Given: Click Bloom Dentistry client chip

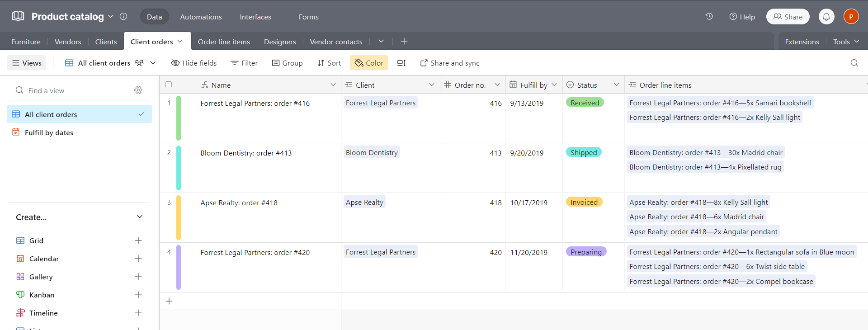Looking at the screenshot, I should pos(372,152).
